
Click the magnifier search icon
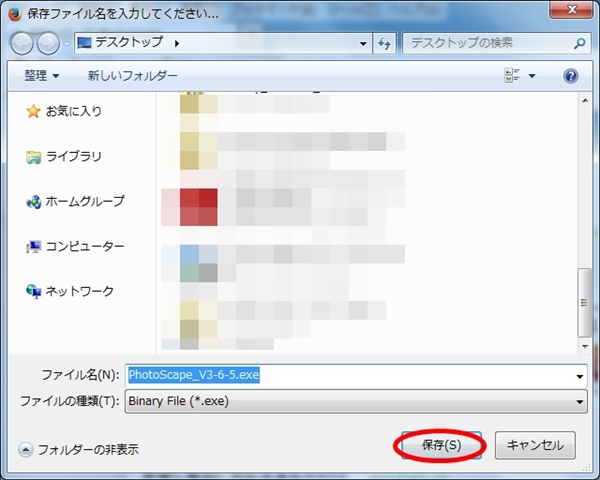[580, 43]
